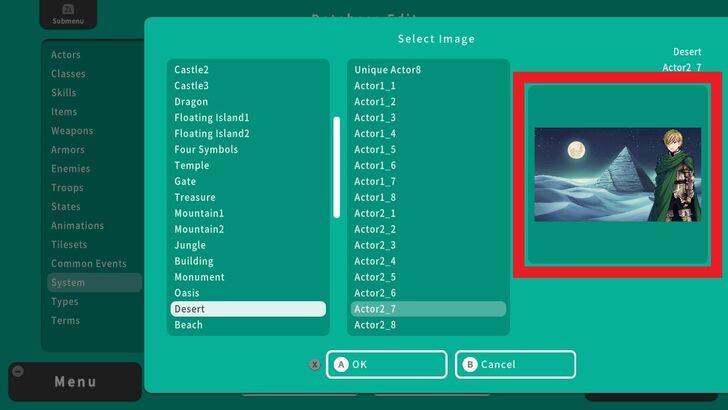This screenshot has width=728, height=410.
Task: Click the minus icon on Menu button
Action: tap(18, 371)
